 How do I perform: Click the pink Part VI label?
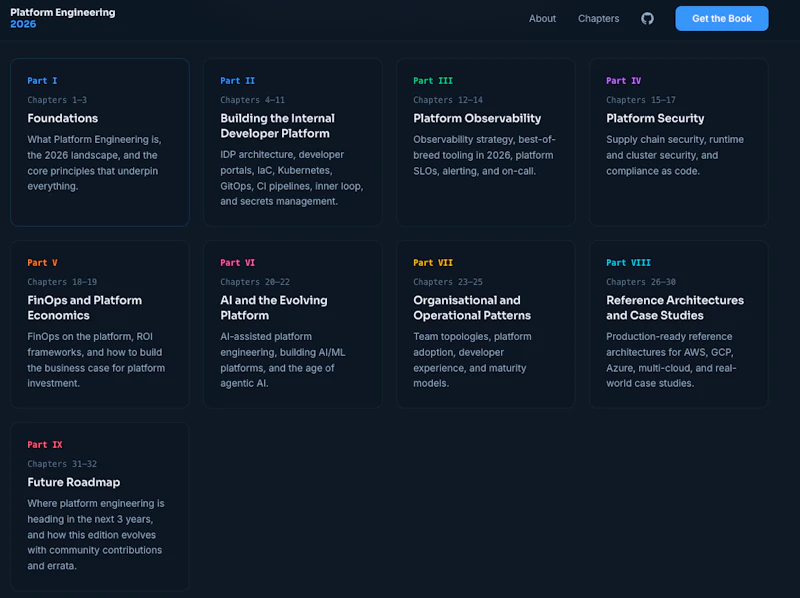point(237,263)
